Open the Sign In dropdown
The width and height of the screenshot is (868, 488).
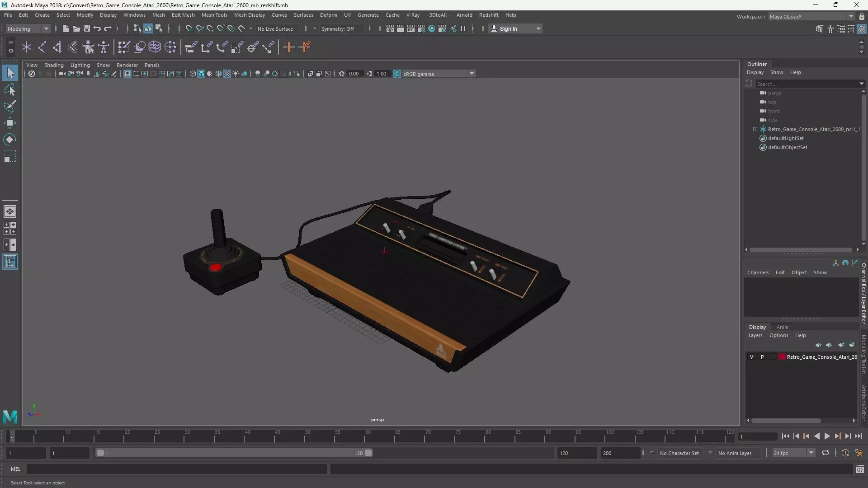(x=516, y=28)
